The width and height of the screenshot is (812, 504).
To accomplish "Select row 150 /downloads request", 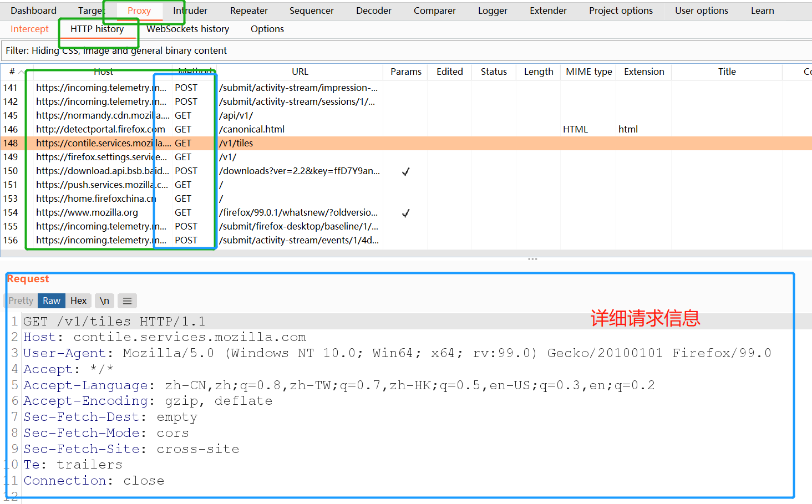I will click(x=406, y=171).
